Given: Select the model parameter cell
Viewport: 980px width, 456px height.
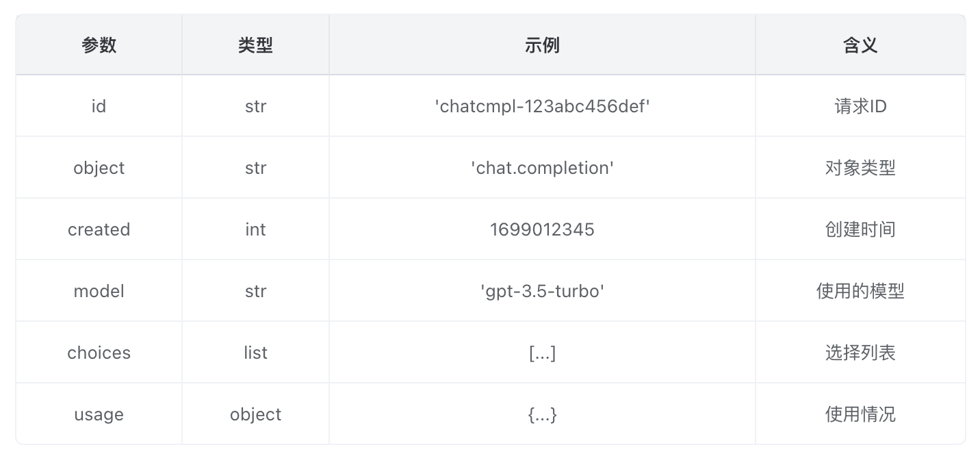Looking at the screenshot, I should pyautogui.click(x=99, y=291).
